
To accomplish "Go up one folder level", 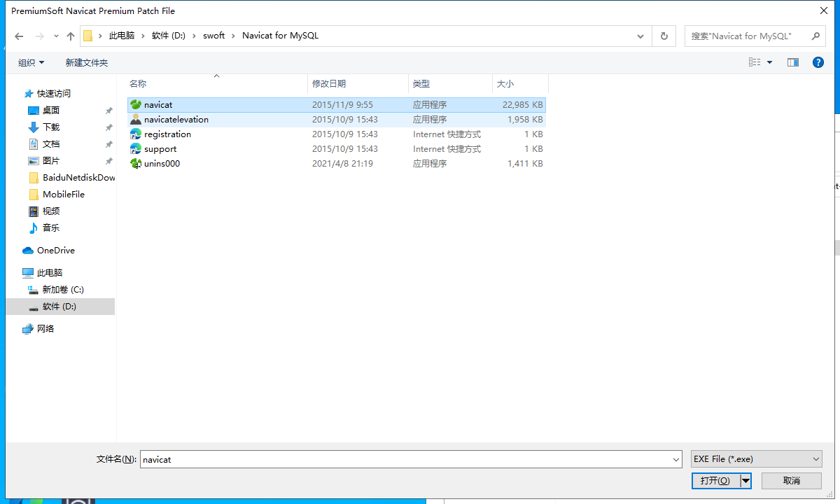I will click(x=71, y=36).
